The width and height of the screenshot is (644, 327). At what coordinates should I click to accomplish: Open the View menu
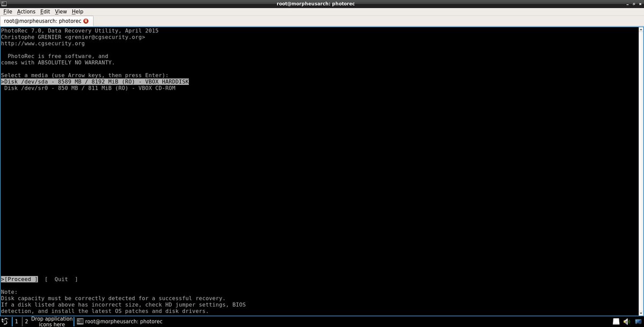point(61,11)
